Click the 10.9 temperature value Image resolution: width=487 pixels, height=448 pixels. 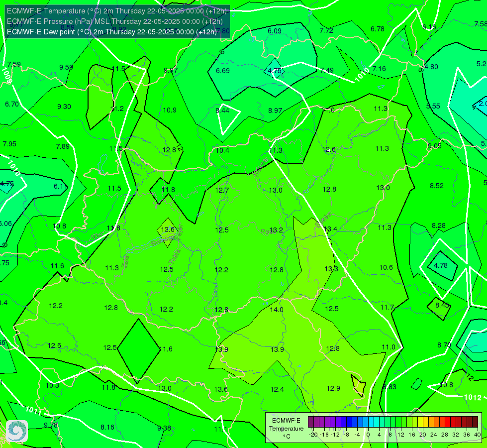click(x=170, y=110)
